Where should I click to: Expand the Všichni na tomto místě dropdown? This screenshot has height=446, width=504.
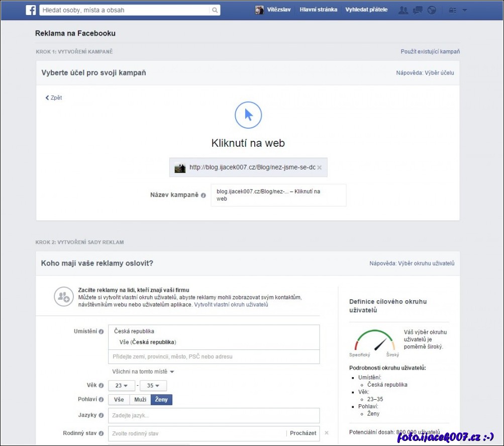tap(143, 372)
